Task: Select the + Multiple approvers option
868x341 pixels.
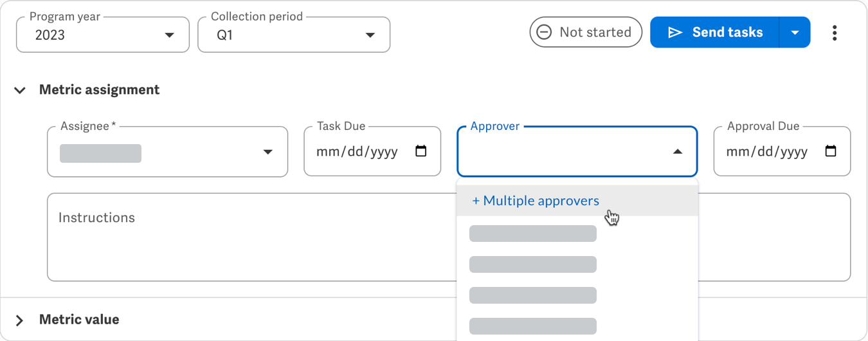Action: pyautogui.click(x=577, y=201)
